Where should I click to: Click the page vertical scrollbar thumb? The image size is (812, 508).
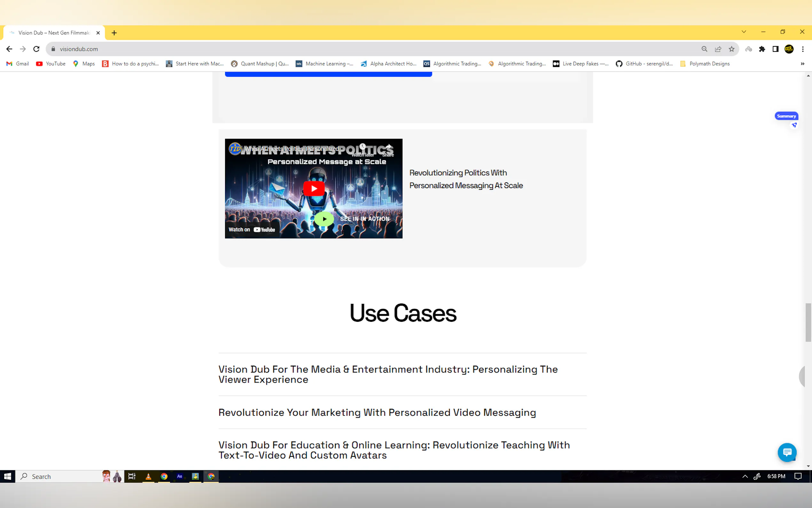[x=808, y=322]
